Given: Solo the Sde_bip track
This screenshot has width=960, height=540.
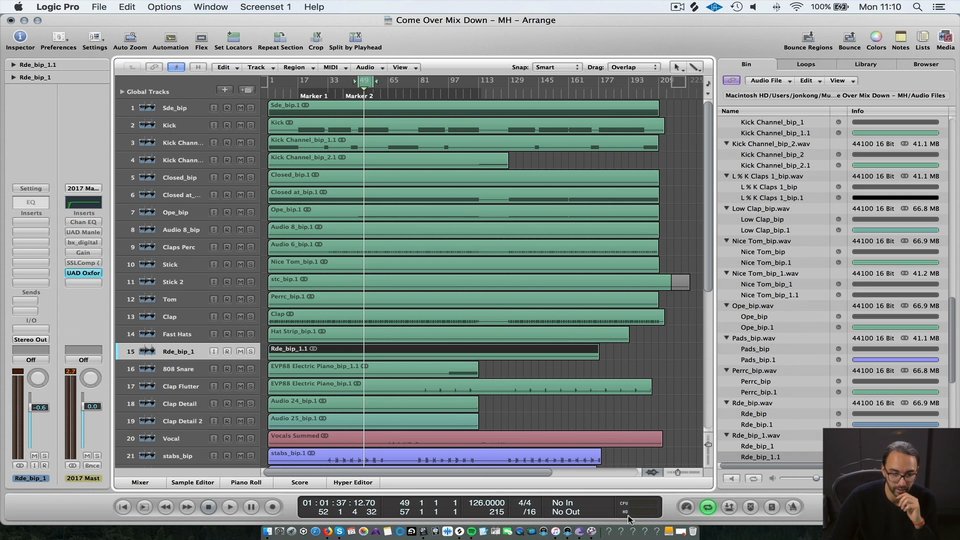Looking at the screenshot, I should tap(250, 108).
